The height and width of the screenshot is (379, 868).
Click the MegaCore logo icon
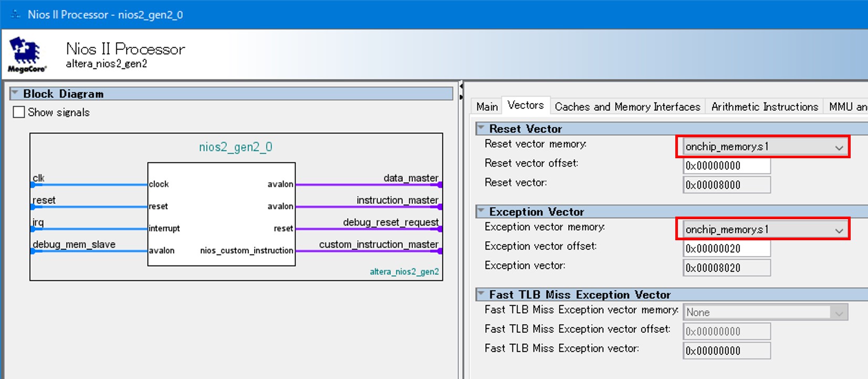26,55
